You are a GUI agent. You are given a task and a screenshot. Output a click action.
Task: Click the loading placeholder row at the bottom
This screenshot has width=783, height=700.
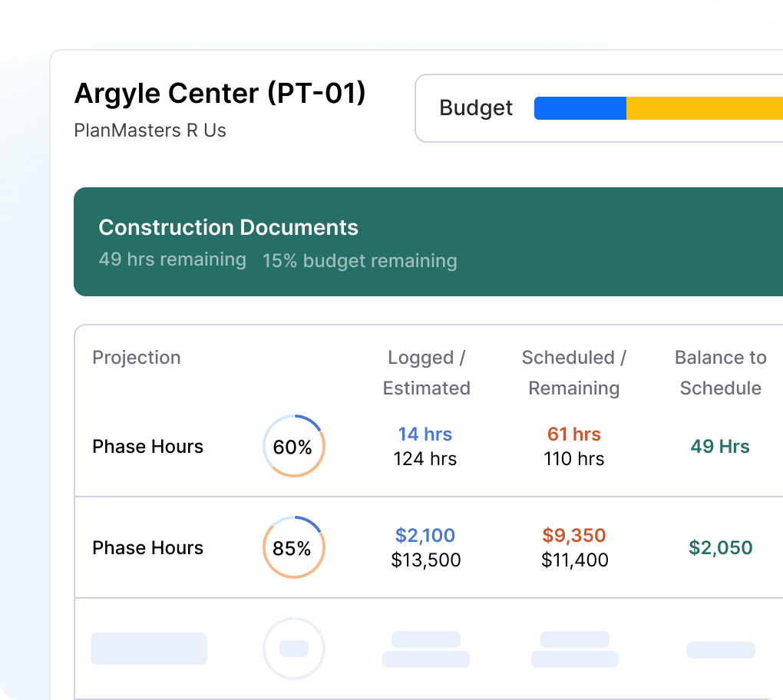[149, 648]
